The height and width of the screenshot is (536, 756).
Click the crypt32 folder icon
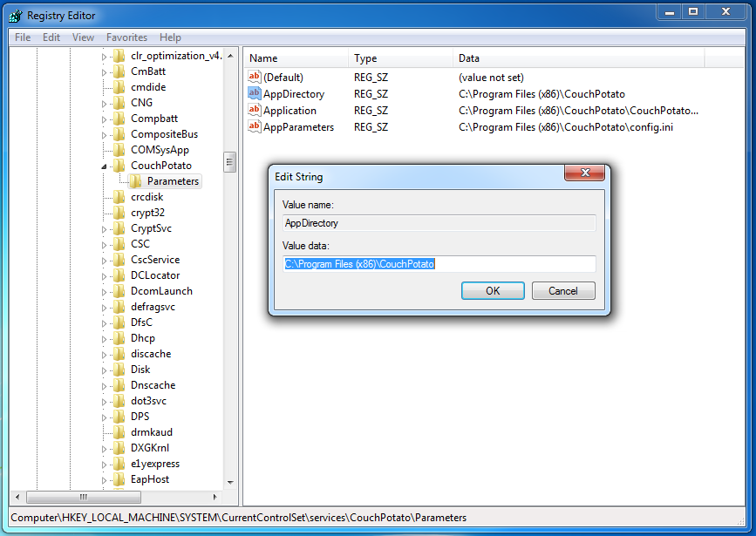[x=119, y=213]
